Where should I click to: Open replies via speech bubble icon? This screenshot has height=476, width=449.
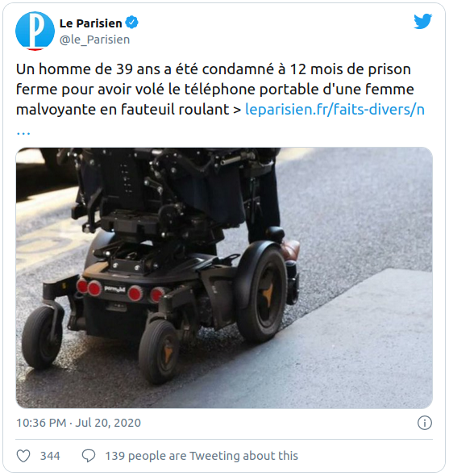point(89,456)
